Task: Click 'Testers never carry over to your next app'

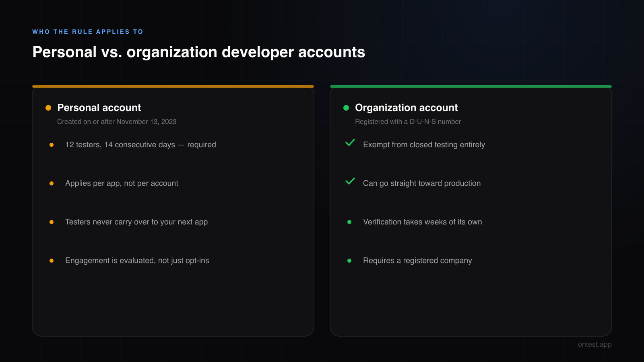Action: (136, 222)
